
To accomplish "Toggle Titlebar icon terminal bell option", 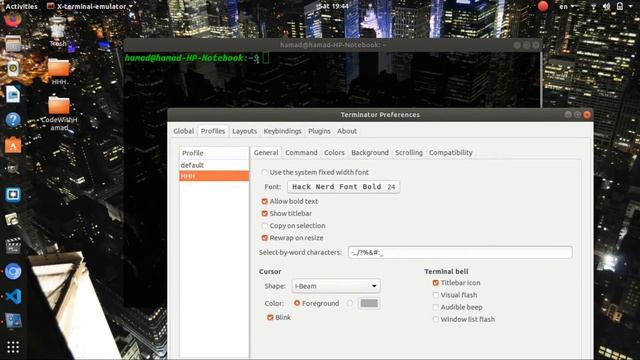I will (x=436, y=283).
